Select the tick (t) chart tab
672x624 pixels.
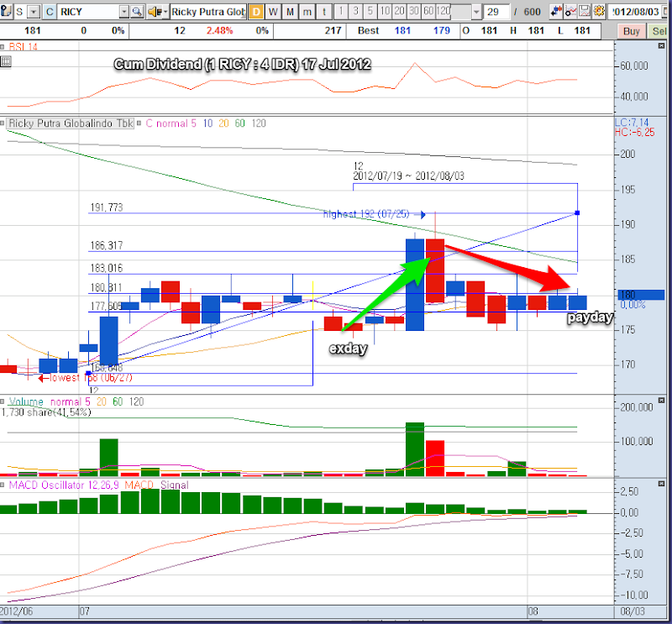[x=326, y=13]
